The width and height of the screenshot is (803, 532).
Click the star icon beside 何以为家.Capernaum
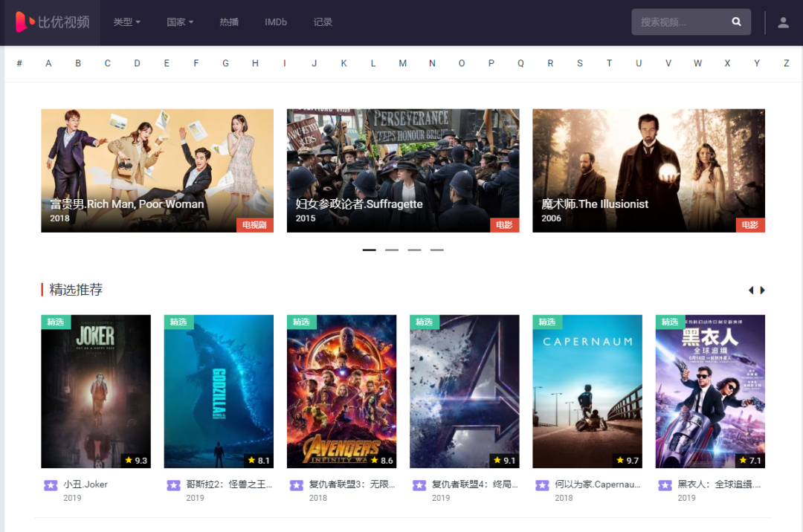tap(542, 485)
